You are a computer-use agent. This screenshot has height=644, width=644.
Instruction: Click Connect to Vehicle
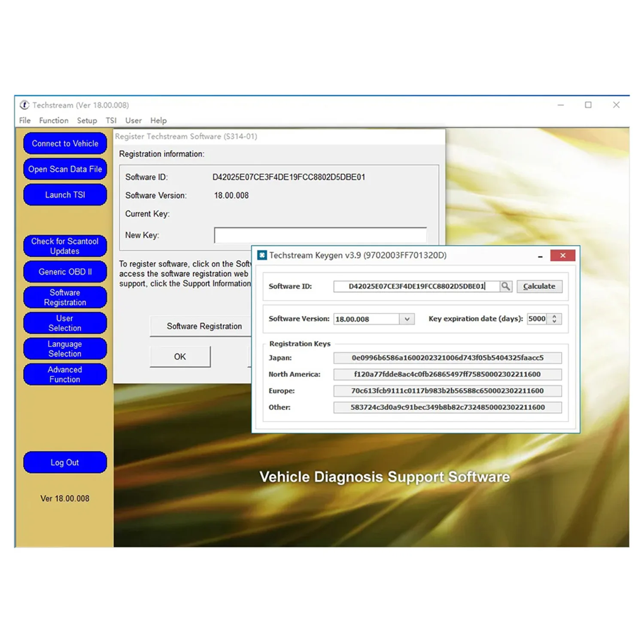pos(65,143)
